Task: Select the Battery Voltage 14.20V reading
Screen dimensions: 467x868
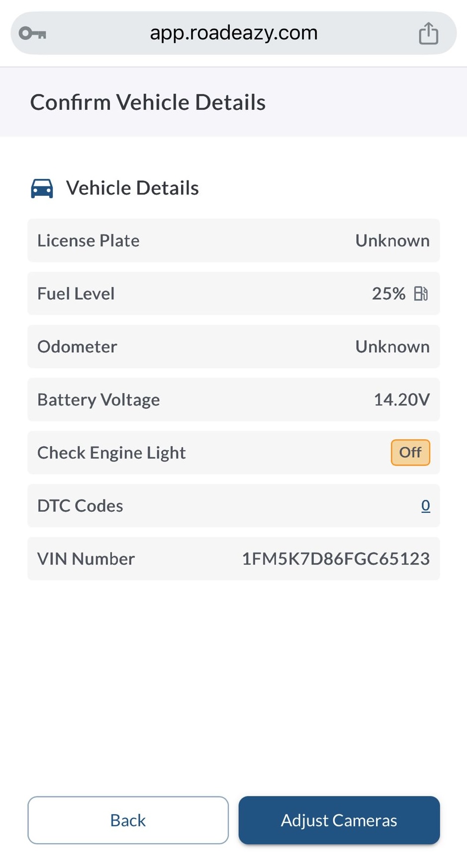Action: coord(401,400)
